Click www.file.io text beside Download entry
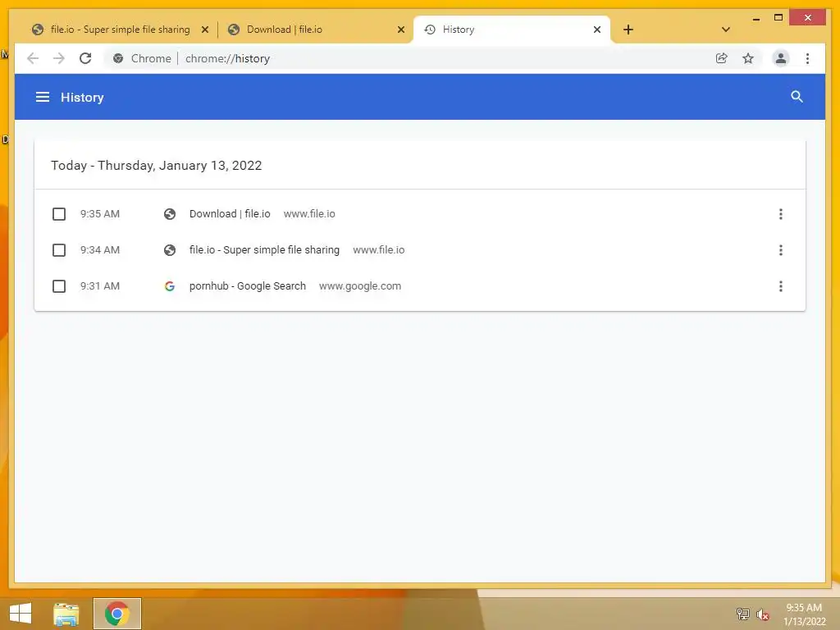This screenshot has width=840, height=630. click(309, 214)
